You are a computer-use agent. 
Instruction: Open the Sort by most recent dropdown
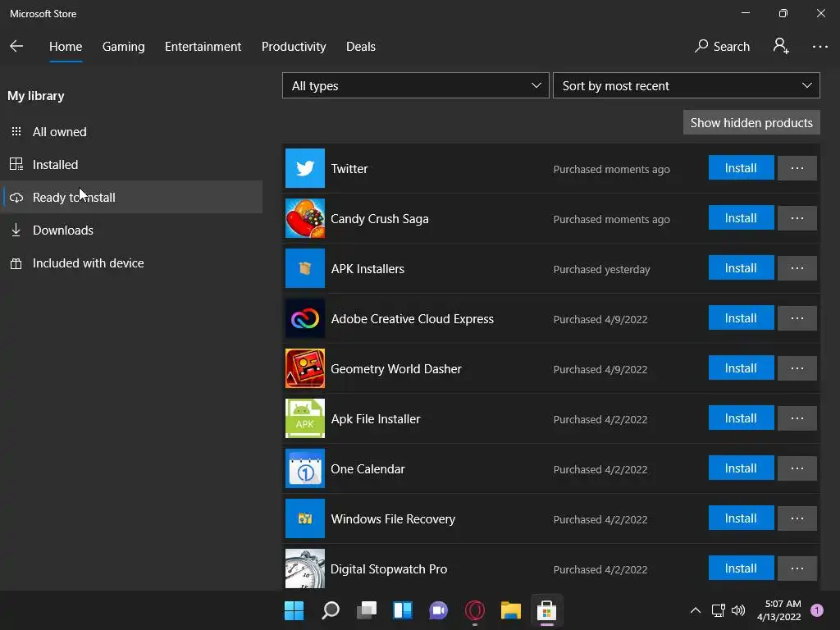pos(687,85)
